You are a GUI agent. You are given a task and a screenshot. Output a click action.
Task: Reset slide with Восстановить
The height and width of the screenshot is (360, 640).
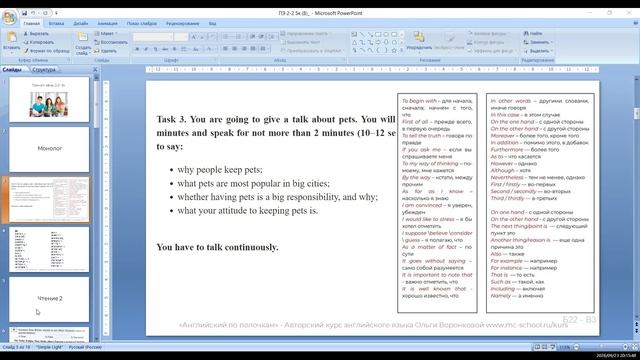pyautogui.click(x=111, y=42)
